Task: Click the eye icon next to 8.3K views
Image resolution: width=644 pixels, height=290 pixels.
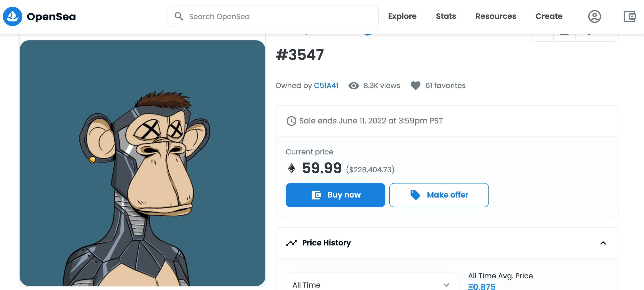Action: 353,86
